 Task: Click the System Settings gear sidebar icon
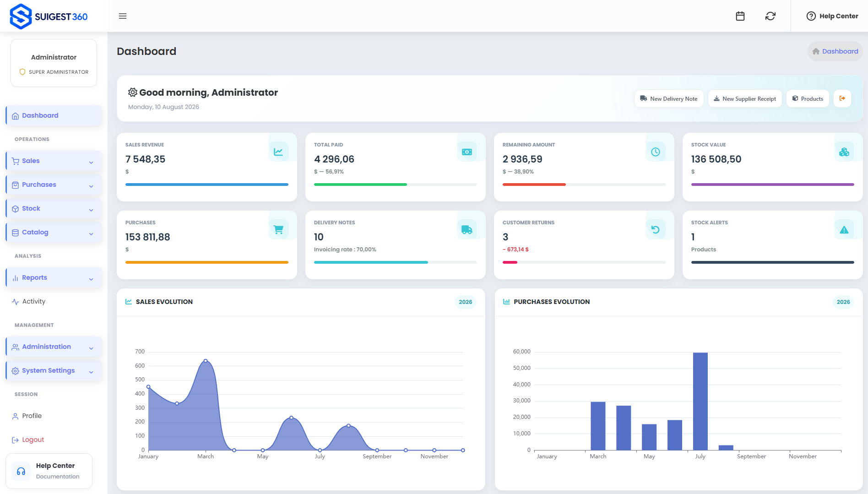(16, 371)
